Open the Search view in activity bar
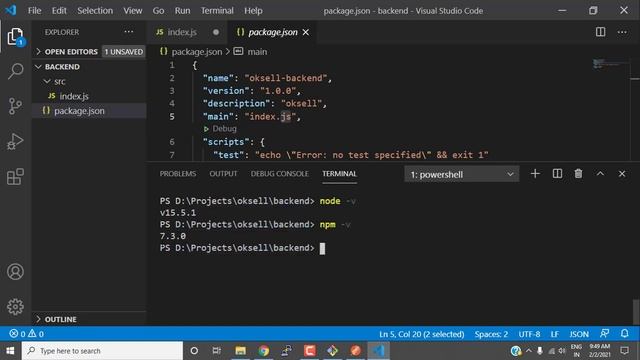This screenshot has width=640, height=360. point(15,71)
